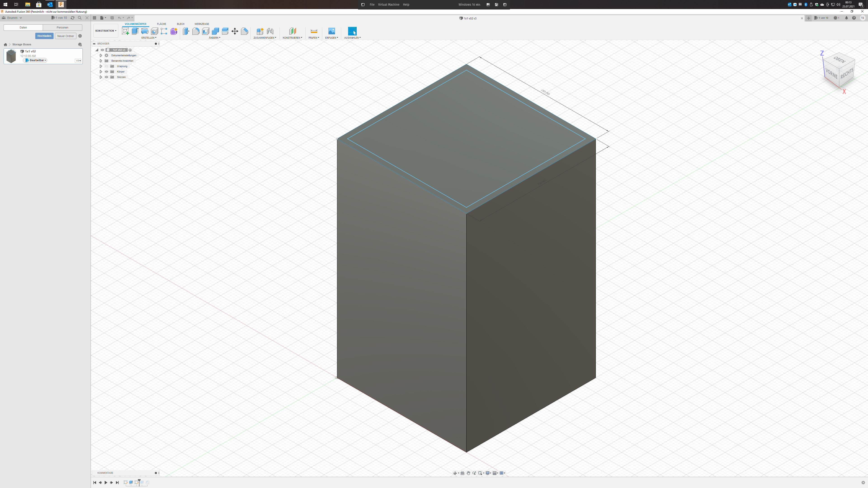Screen dimensions: 868x488
Task: Click the OBEN face of view cube
Action: click(x=839, y=60)
